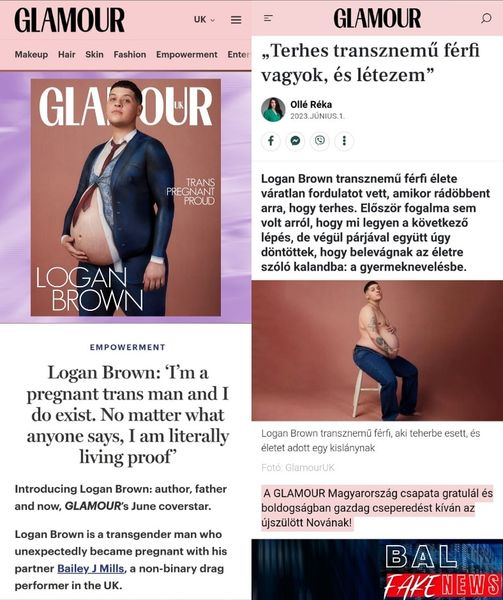Click the Glamour UK logo on left
This screenshot has height=600, width=503.
click(x=70, y=20)
